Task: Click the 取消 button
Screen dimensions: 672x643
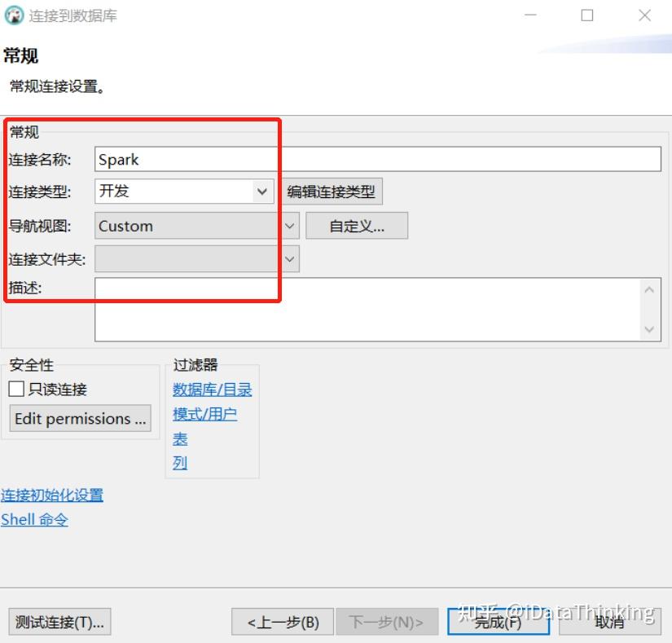Action: [610, 622]
